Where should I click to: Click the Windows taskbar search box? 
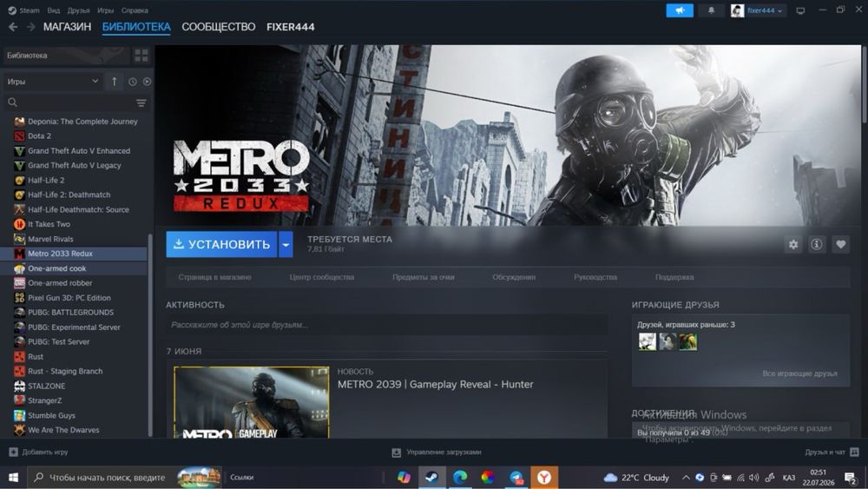(x=124, y=477)
